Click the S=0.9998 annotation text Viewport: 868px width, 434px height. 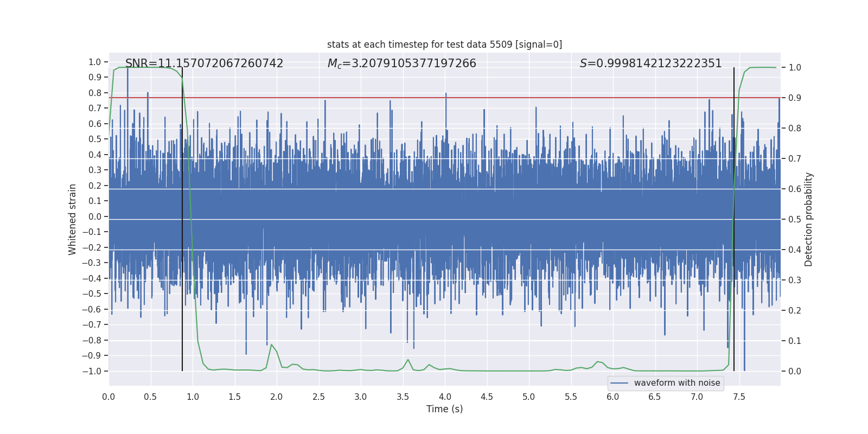[650, 63]
